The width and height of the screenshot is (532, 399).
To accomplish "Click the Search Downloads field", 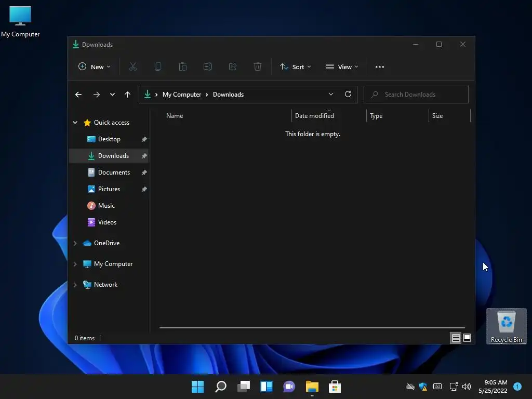I will (416, 95).
